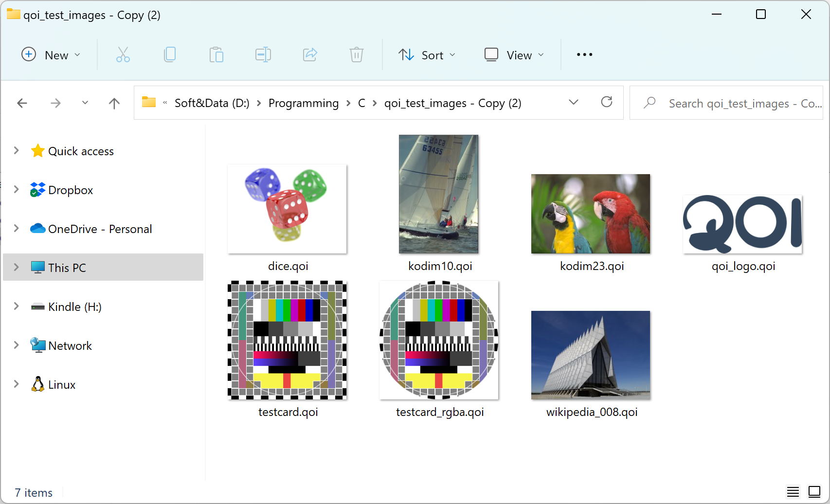Maximize the Explorer window

click(761, 14)
